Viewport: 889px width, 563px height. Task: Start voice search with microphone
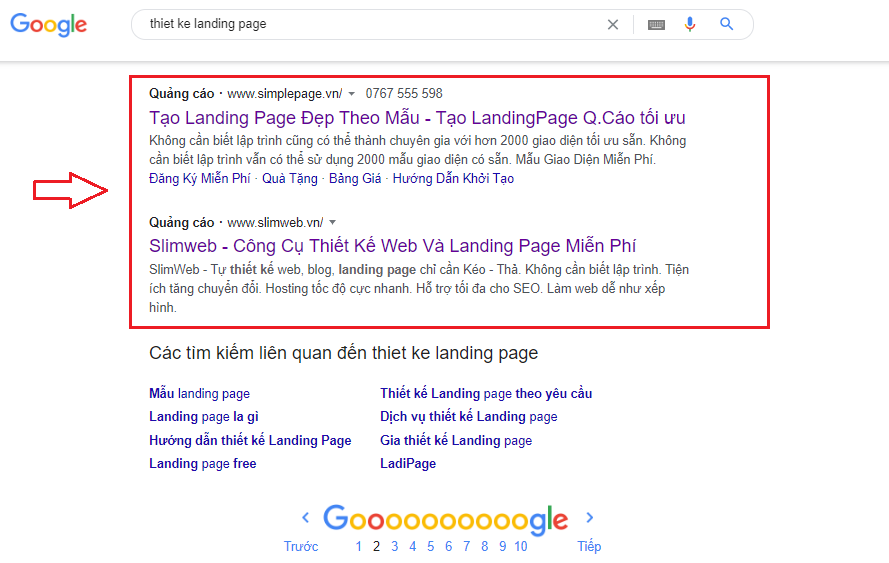[690, 24]
